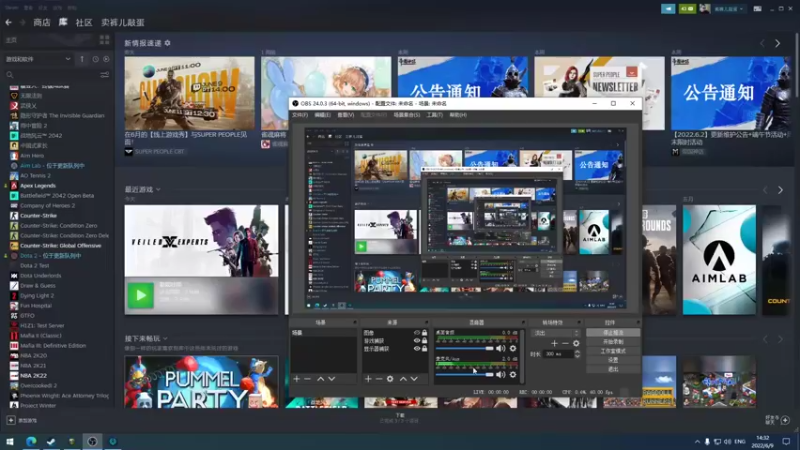Click 停止推流 button in OBS controls
Viewport: 800px width, 450px height.
(x=613, y=333)
